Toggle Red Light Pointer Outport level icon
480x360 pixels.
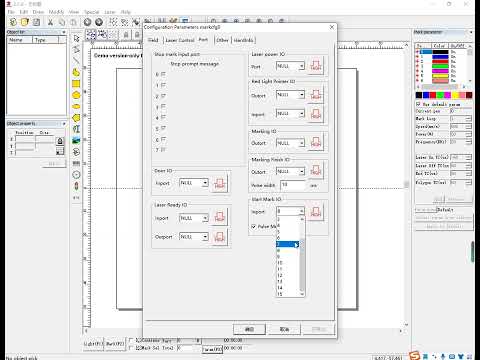316,95
